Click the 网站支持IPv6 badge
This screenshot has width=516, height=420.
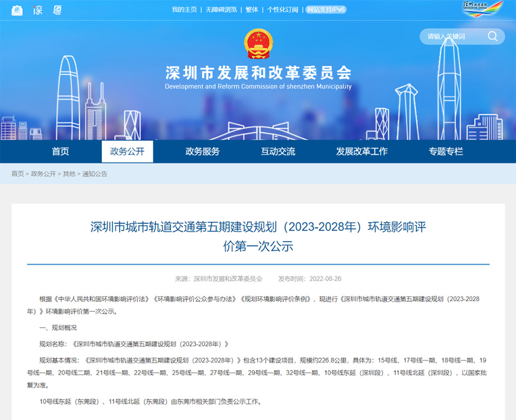326,9
